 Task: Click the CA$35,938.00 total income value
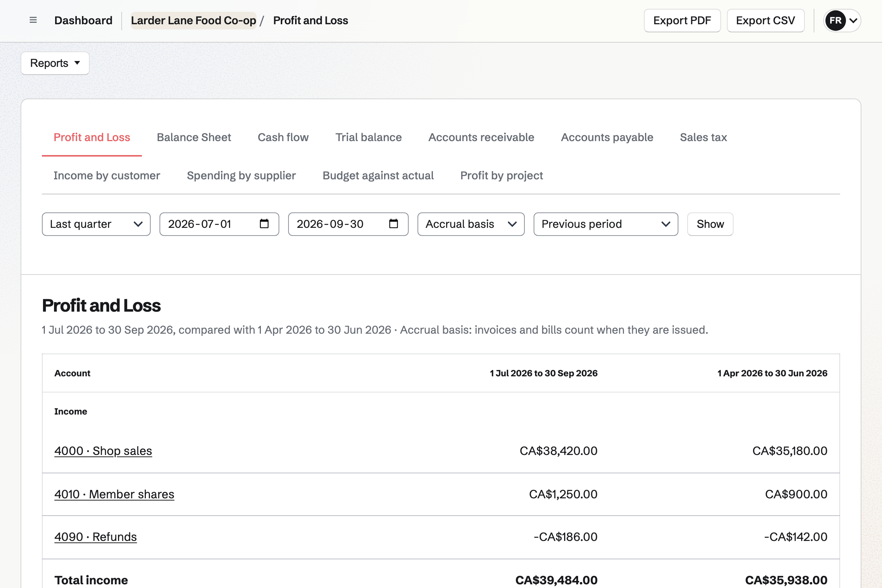click(x=786, y=580)
